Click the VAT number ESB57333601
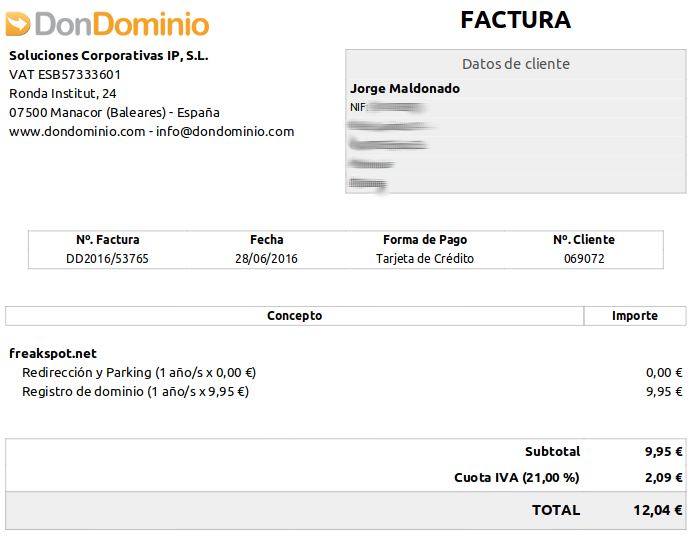Screen dimensions: 693x538 pos(65,75)
